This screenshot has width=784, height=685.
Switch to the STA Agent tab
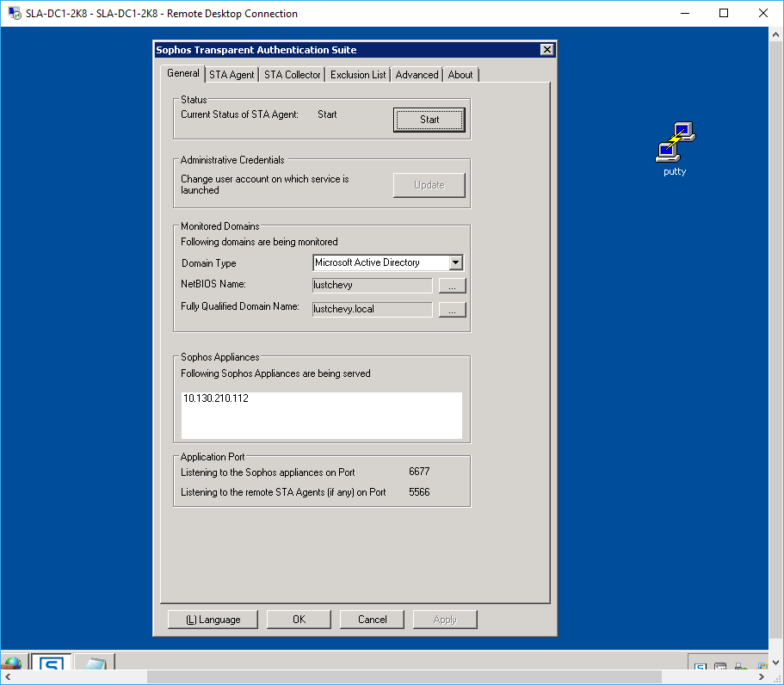tap(231, 75)
